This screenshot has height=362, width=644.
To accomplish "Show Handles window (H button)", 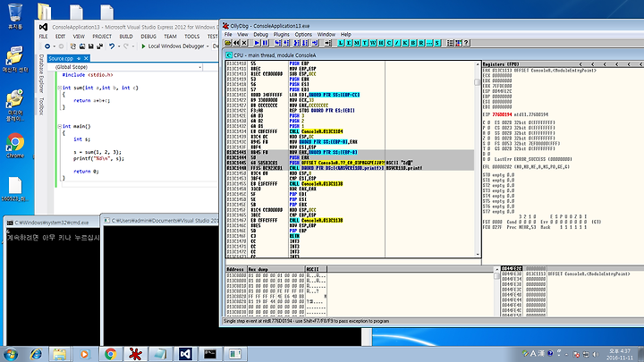I will pos(381,43).
